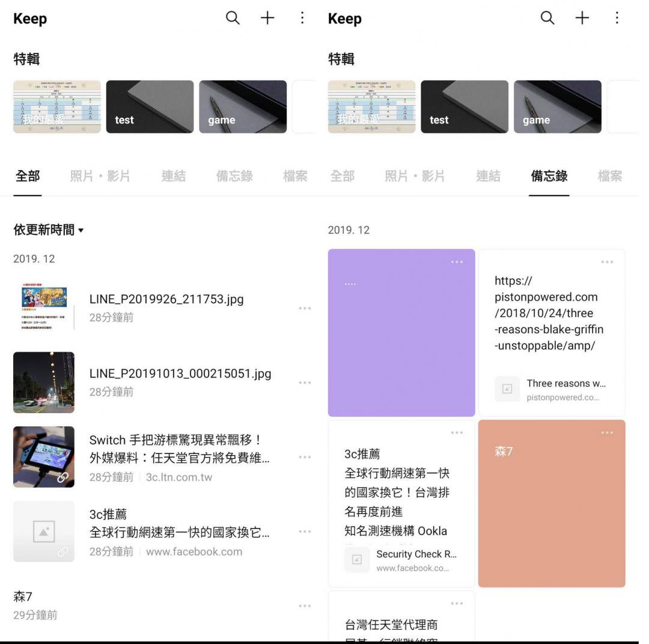Screen dimensions: 649x644
Task: Open the 我的最愛 collection on the left screen
Action: click(57, 106)
